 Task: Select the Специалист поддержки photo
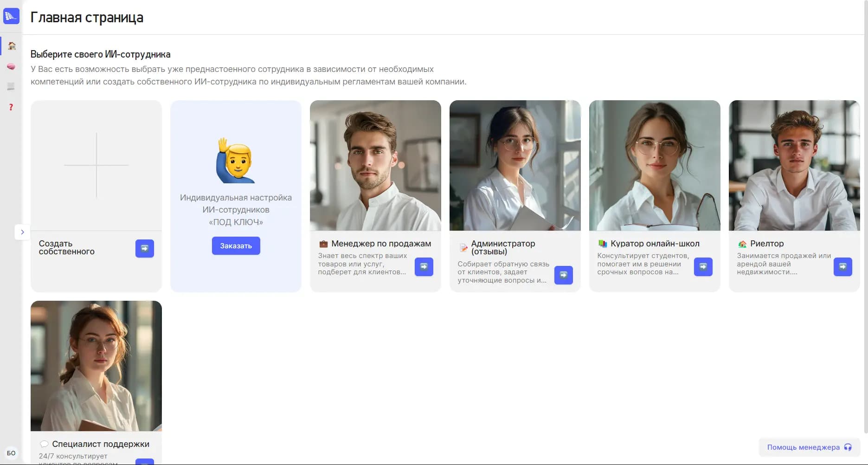[x=96, y=366]
